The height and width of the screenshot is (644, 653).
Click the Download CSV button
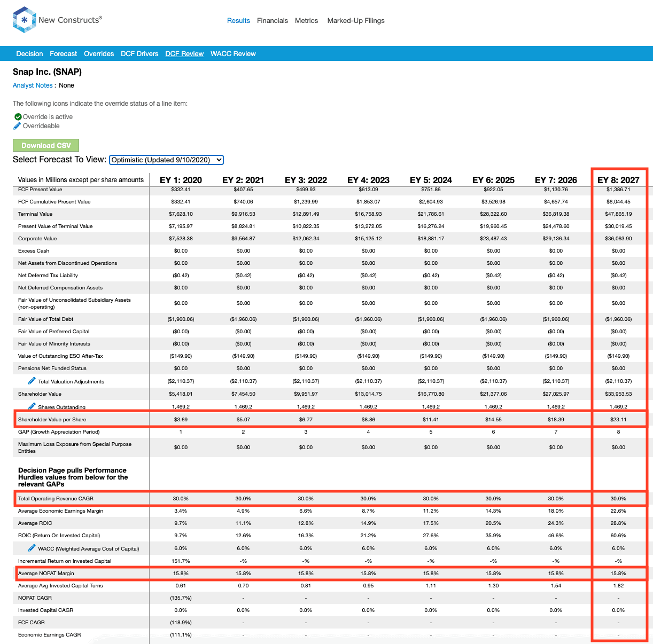point(46,145)
